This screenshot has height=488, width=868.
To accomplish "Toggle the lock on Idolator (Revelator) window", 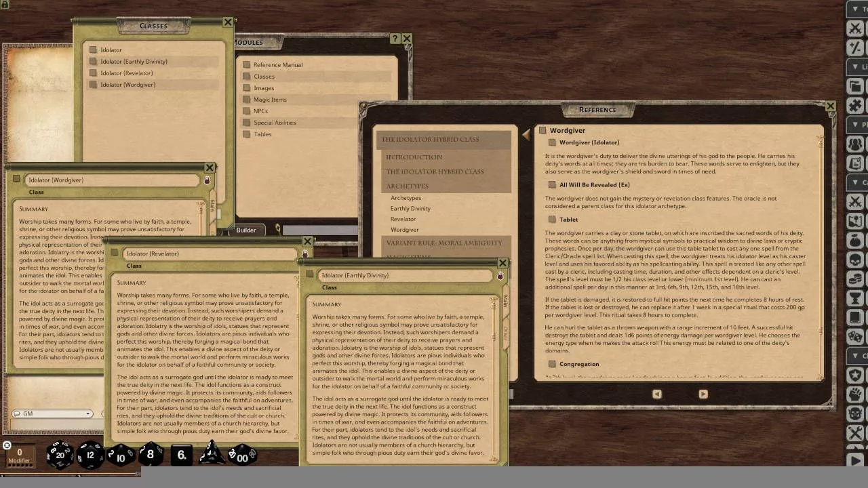I will point(304,254).
